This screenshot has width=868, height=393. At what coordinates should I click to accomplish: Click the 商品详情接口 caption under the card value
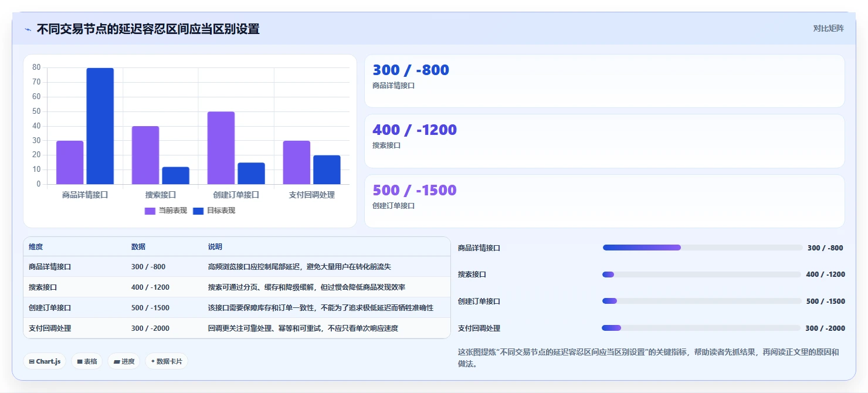click(x=394, y=86)
